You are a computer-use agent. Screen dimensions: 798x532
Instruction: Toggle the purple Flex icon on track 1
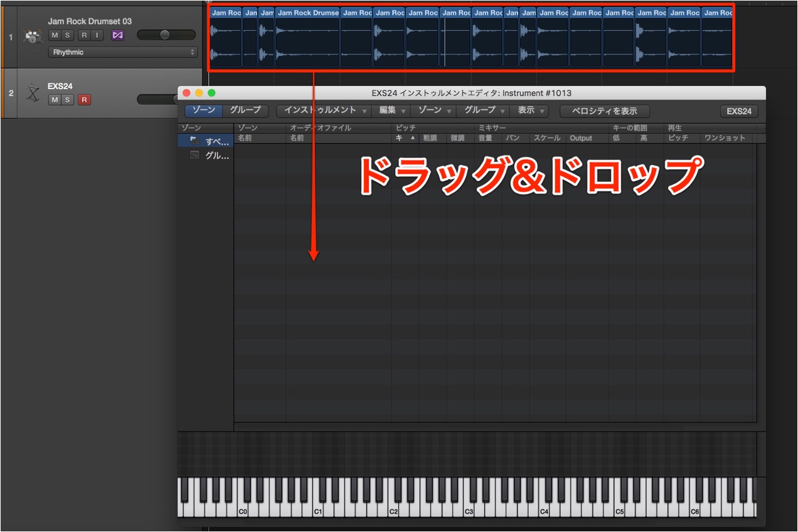click(x=117, y=35)
